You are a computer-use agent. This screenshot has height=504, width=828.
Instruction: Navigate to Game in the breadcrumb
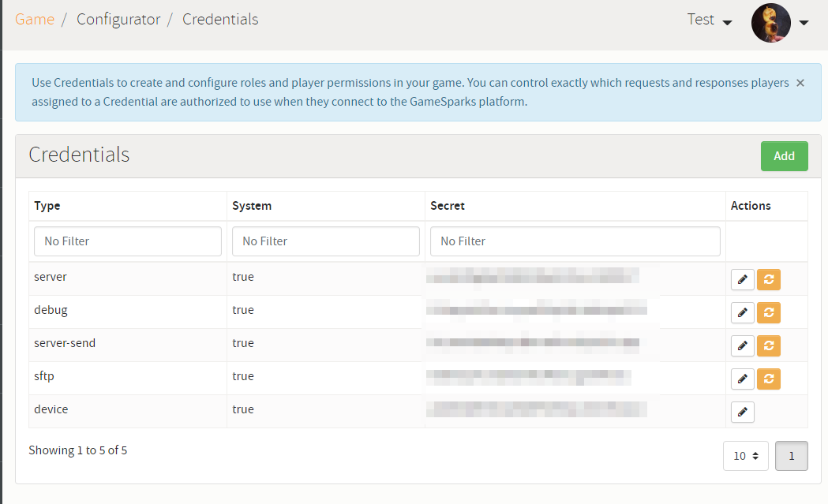[x=35, y=19]
